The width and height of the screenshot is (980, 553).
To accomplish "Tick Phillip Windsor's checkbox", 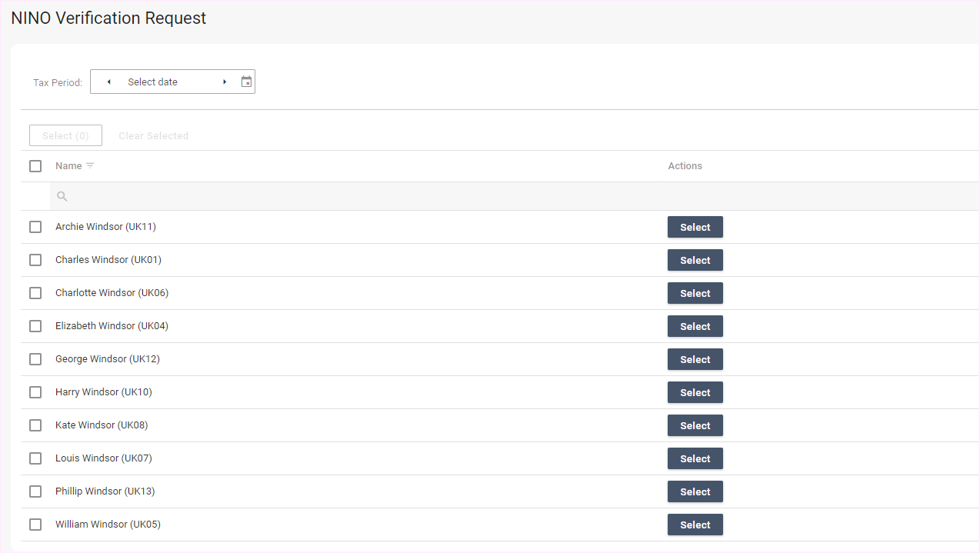I will coord(35,491).
